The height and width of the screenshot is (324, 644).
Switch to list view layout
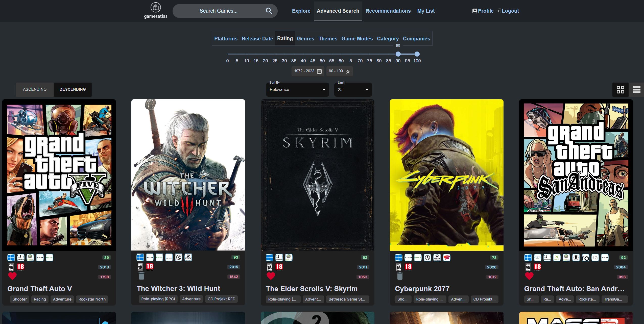click(x=636, y=90)
